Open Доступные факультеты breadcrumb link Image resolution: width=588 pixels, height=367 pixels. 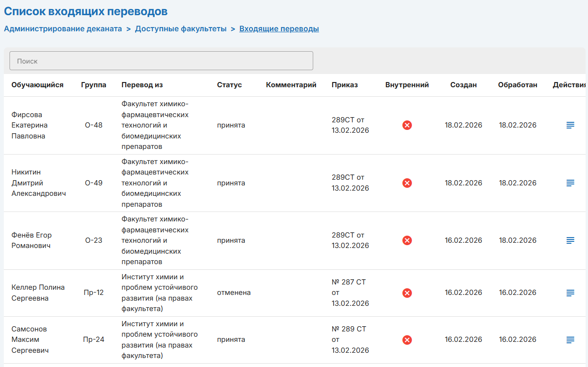180,29
